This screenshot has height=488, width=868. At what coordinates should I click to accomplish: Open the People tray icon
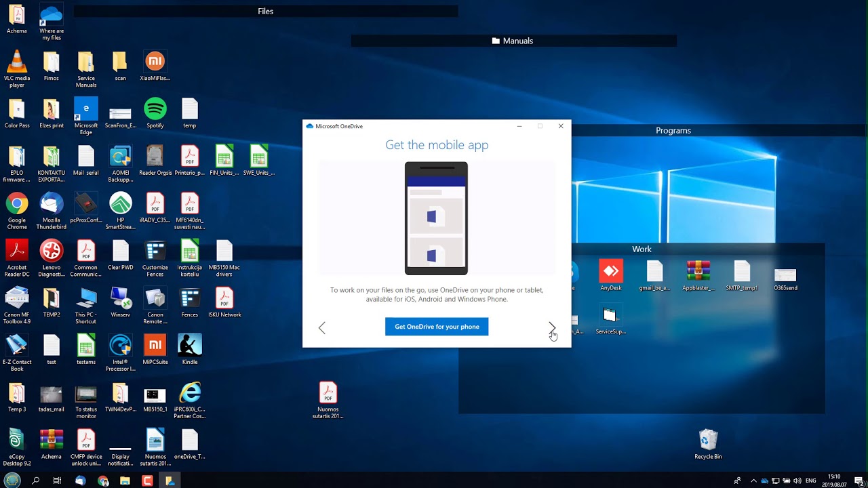(x=737, y=481)
